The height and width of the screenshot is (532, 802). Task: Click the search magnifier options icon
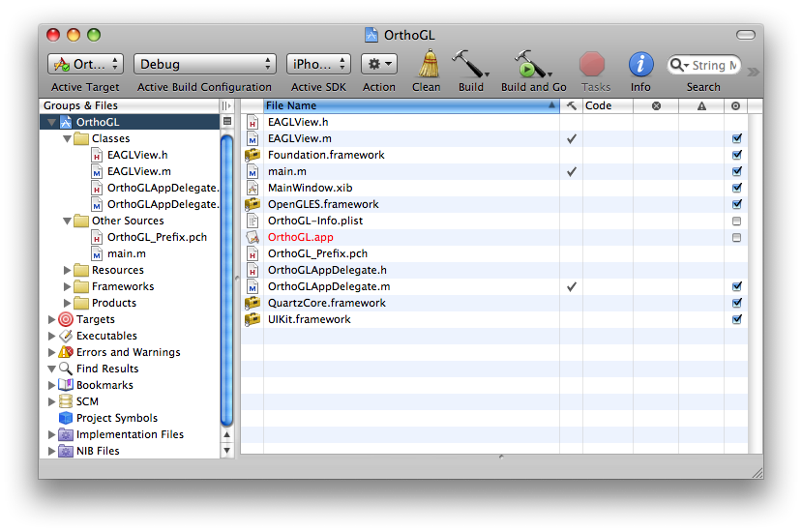679,65
